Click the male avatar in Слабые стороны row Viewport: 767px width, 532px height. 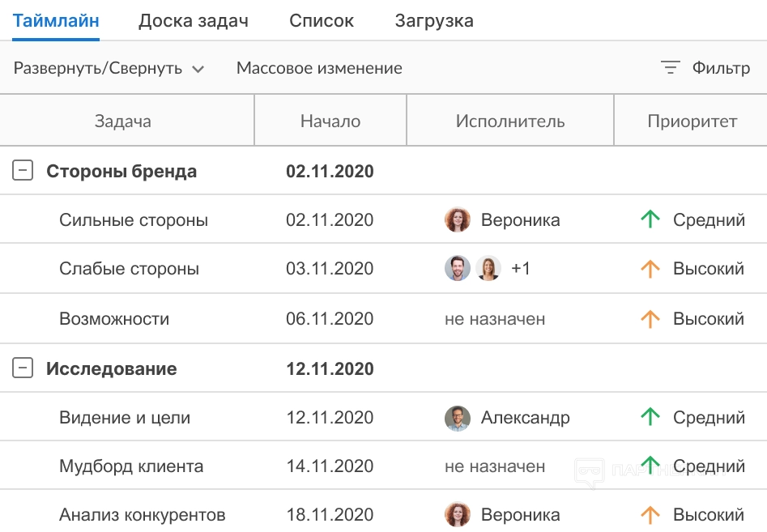[x=458, y=269]
